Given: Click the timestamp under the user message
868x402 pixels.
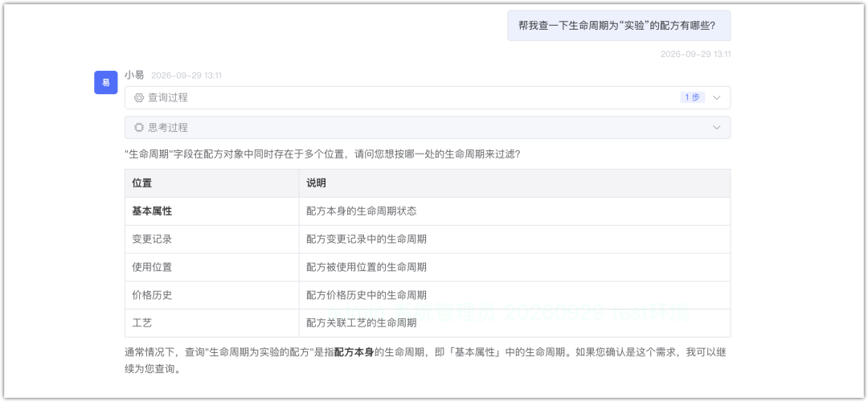Looking at the screenshot, I should 696,54.
